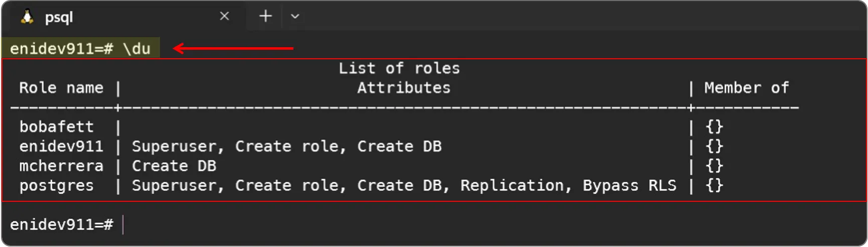This screenshot has width=868, height=247.
Task: Click the "Member of" column header
Action: tap(746, 88)
